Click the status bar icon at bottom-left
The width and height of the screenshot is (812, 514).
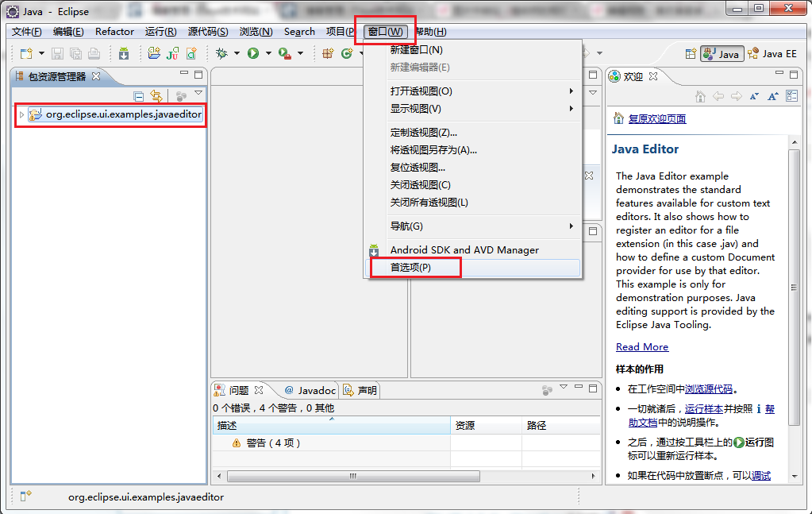point(25,497)
